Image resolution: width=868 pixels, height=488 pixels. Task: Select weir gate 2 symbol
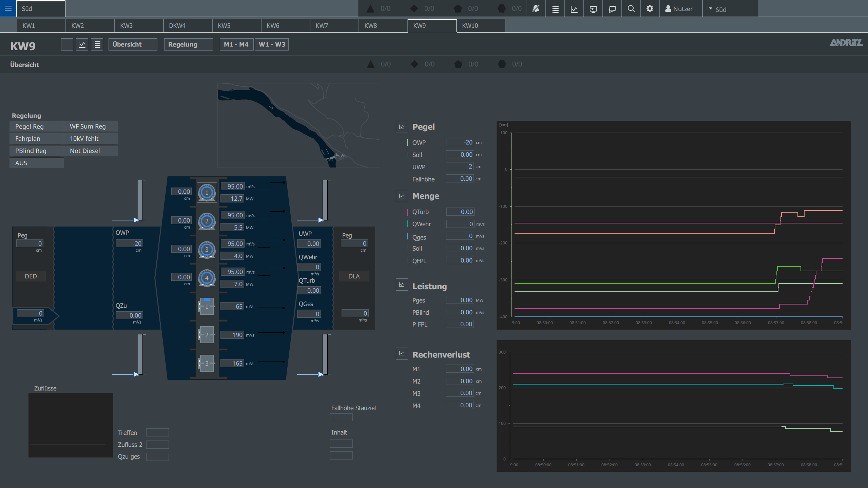[x=207, y=335]
